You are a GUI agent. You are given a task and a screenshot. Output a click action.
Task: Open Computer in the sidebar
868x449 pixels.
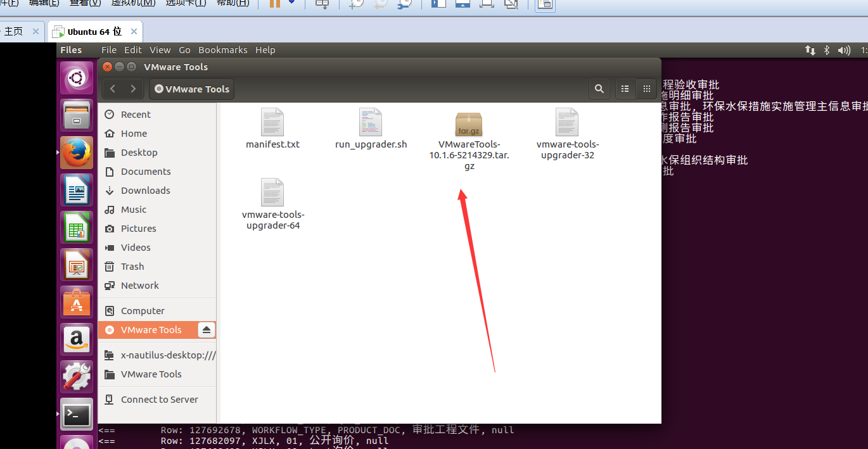tap(157, 311)
